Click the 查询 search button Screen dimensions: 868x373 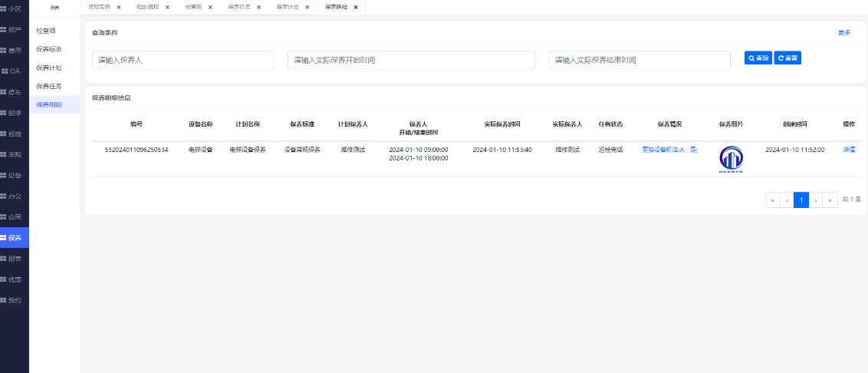758,58
